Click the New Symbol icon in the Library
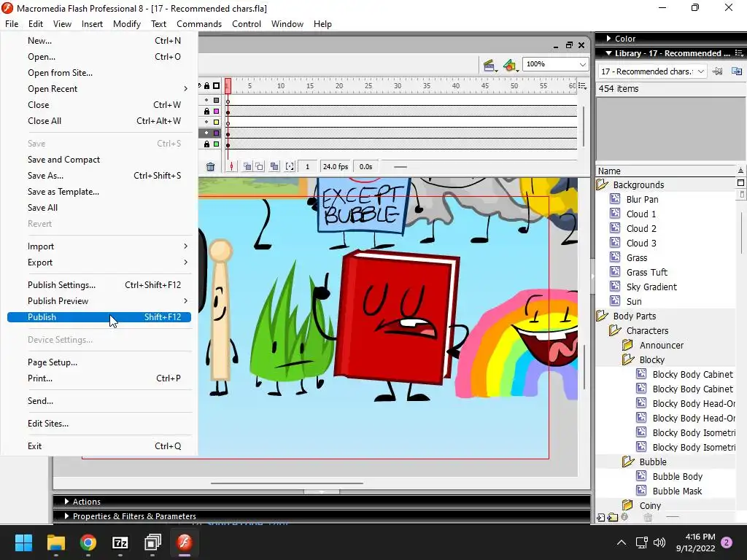747x560 pixels. (x=601, y=517)
